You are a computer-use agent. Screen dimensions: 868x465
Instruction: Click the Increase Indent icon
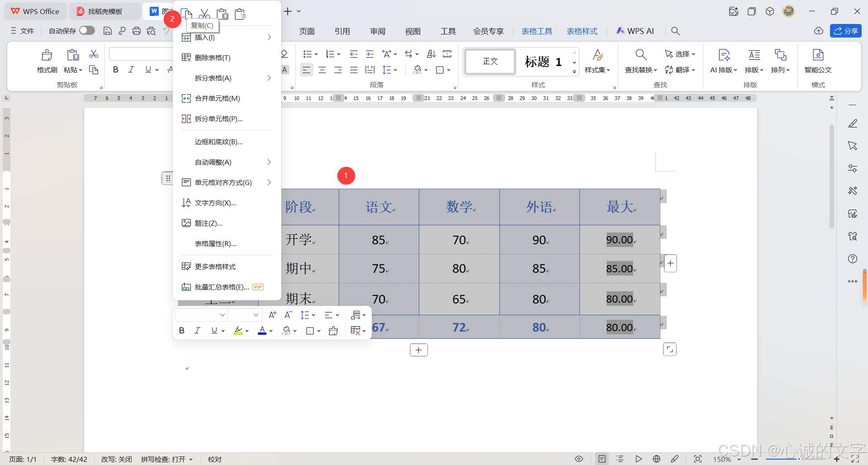370,54
